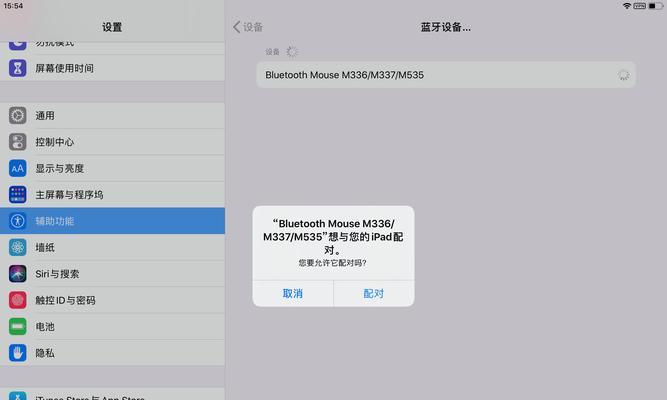This screenshot has width=667, height=400.
Task: Open 辅助功能 settings
Action: pyautogui.click(x=112, y=221)
